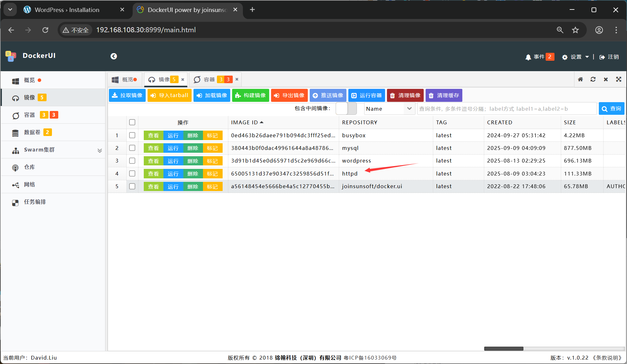Click 运行 for the joinsunsoft/docker.ui image
Screen dimensions: 627x364
click(x=173, y=187)
